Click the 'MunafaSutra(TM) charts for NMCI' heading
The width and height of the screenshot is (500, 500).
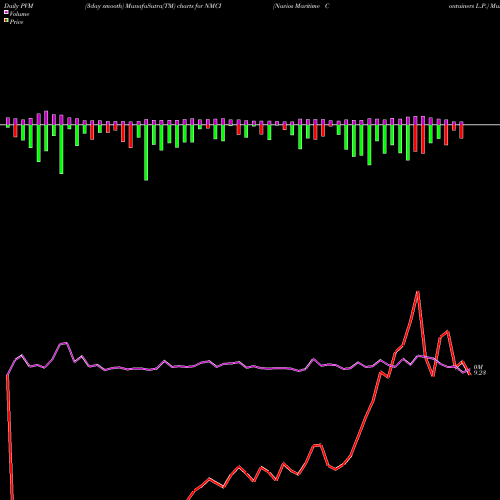[173, 6]
